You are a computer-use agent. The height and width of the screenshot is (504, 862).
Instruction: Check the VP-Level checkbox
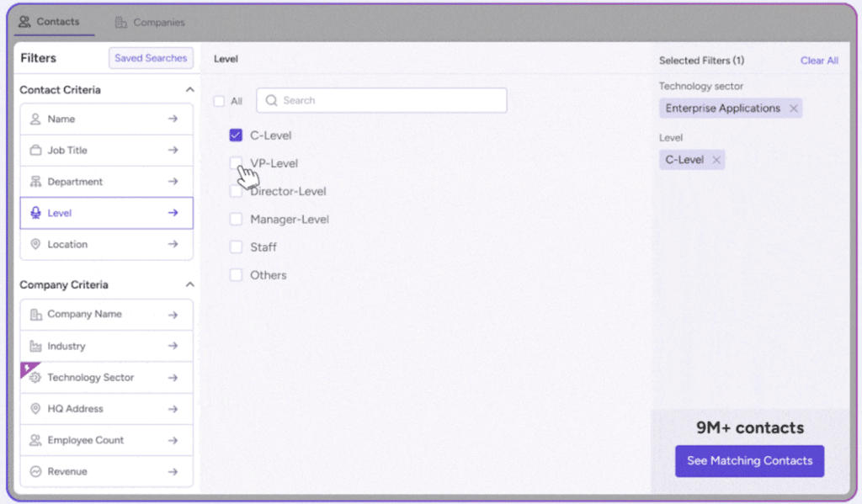236,163
